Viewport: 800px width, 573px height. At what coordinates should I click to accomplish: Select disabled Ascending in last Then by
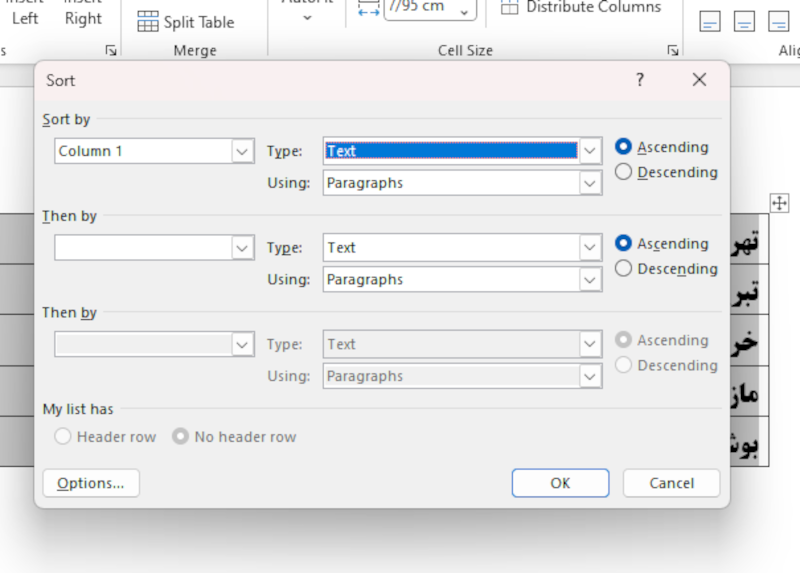click(x=623, y=340)
